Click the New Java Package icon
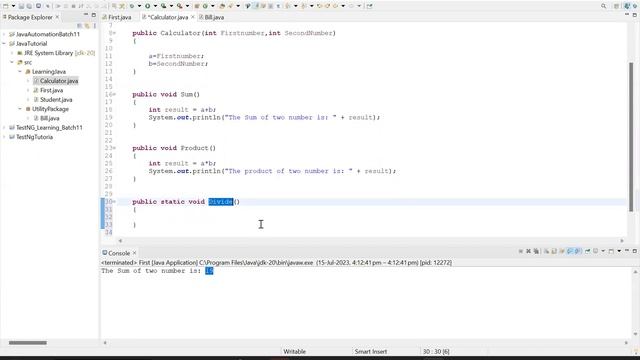640x360 pixels. tap(197, 6)
